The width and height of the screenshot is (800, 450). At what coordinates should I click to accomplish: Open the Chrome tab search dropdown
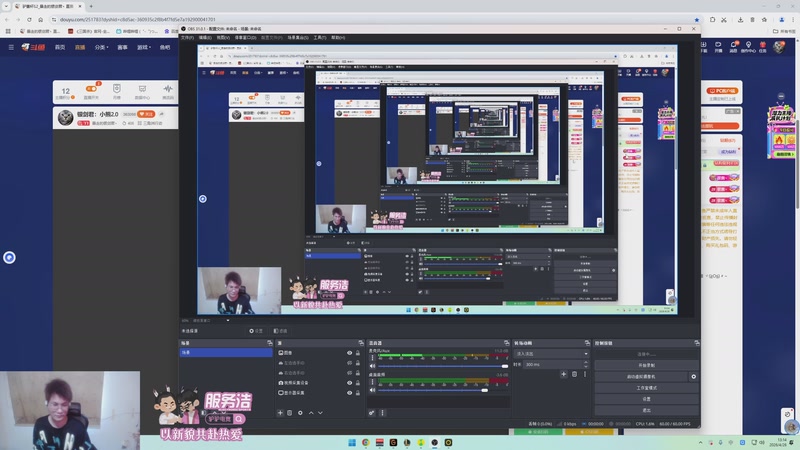point(6,6)
